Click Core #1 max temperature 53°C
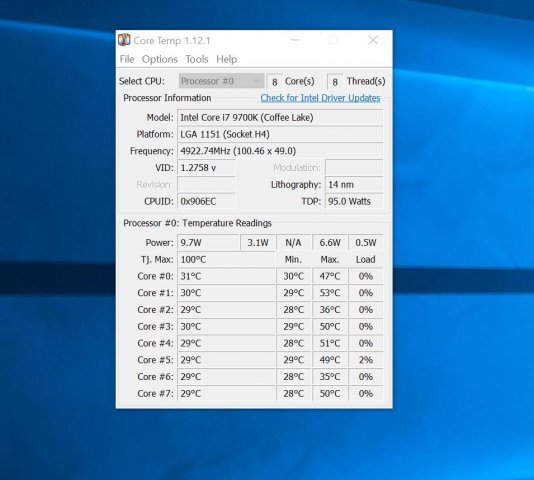The width and height of the screenshot is (534, 480). pos(330,293)
